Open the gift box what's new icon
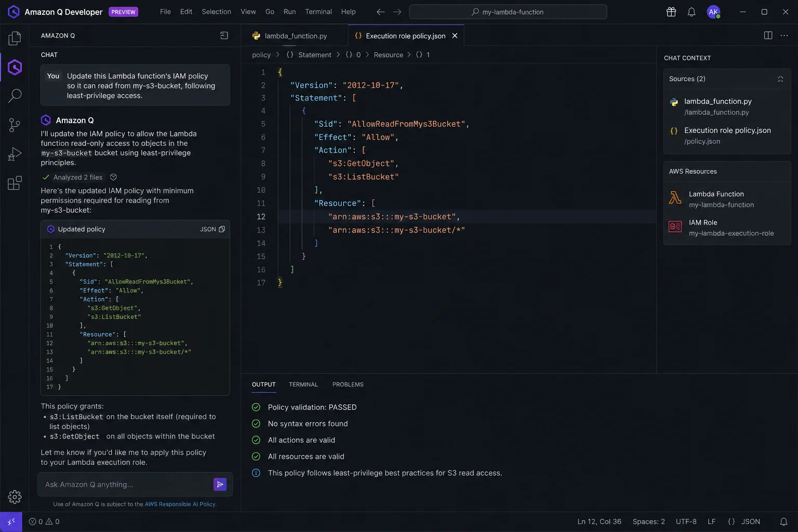The width and height of the screenshot is (798, 532). click(x=671, y=11)
